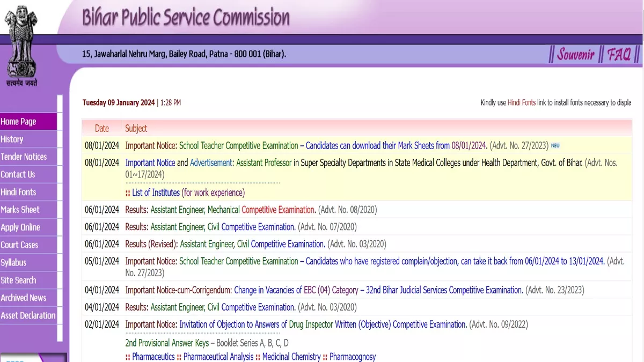Go to Court Cases page
Viewport: 644px width, 362px height.
(28, 245)
